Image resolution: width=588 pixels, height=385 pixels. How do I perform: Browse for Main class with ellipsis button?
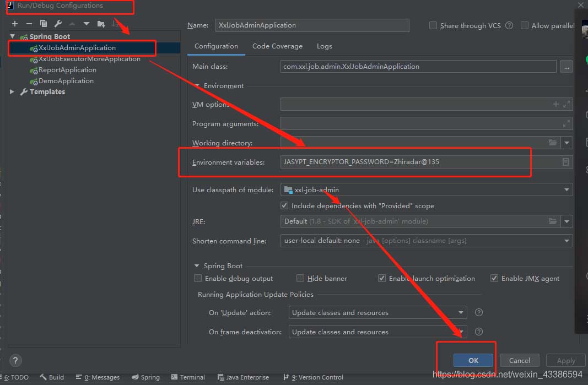566,67
